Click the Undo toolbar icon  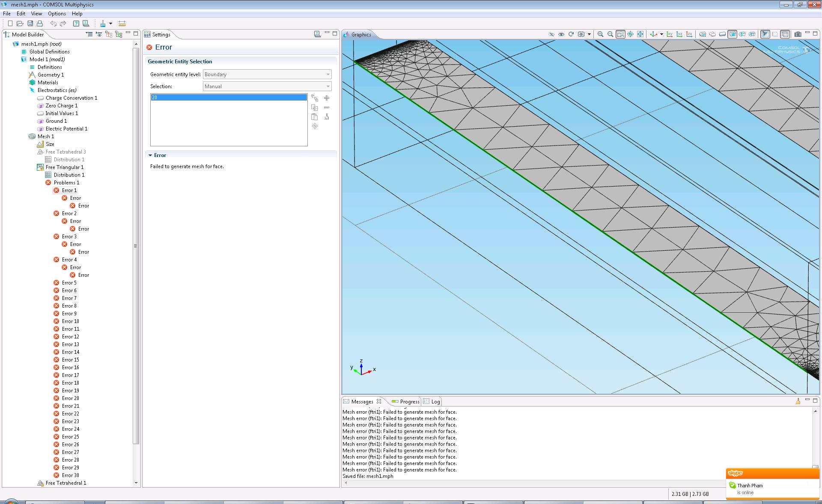53,24
